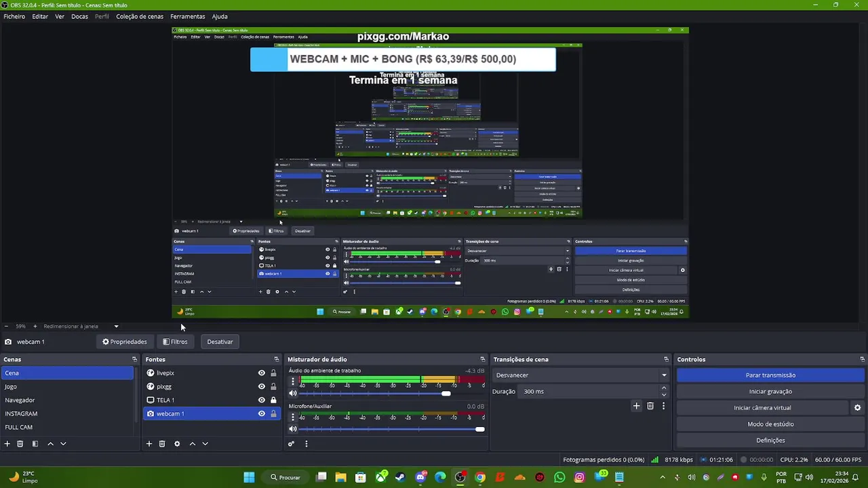The height and width of the screenshot is (488, 868).
Task: Open audio mixer toolbar three-dot menu
Action: 306,444
